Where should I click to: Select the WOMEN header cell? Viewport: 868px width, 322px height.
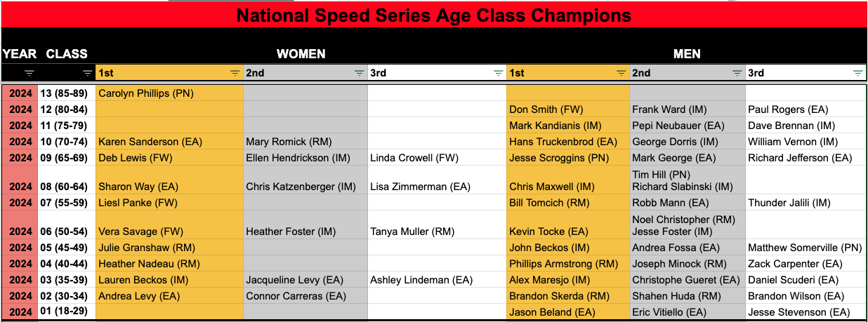point(301,53)
